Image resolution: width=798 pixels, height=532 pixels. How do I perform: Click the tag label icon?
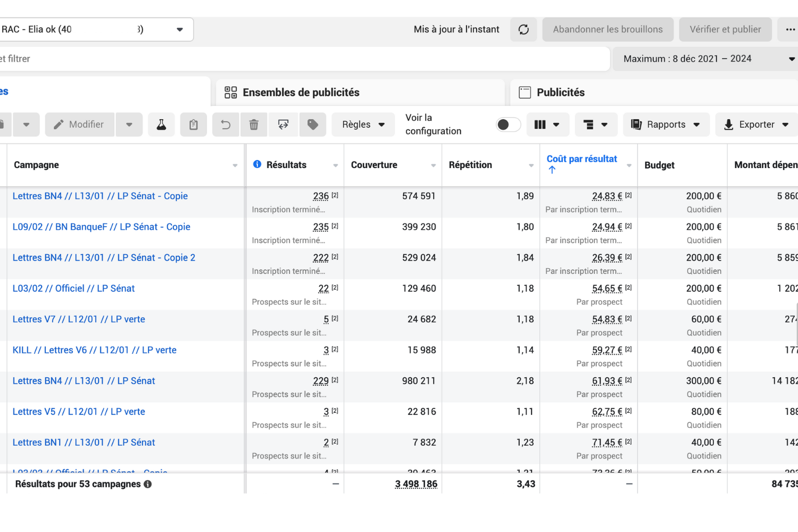coord(313,124)
